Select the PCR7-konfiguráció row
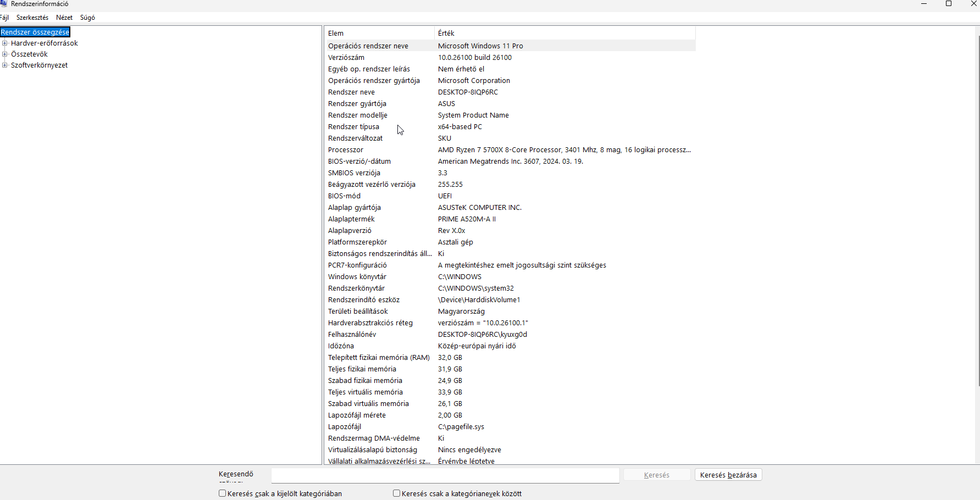The image size is (980, 500). pyautogui.click(x=510, y=265)
